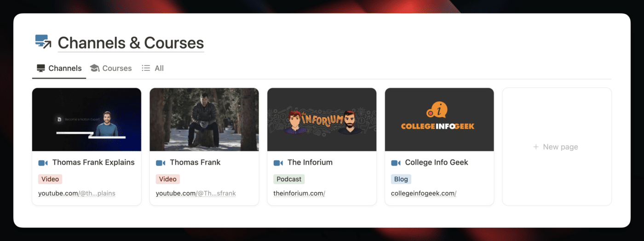Viewport: 644px width, 241px height.
Task: Click the graduation cap Courses icon
Action: pyautogui.click(x=95, y=68)
